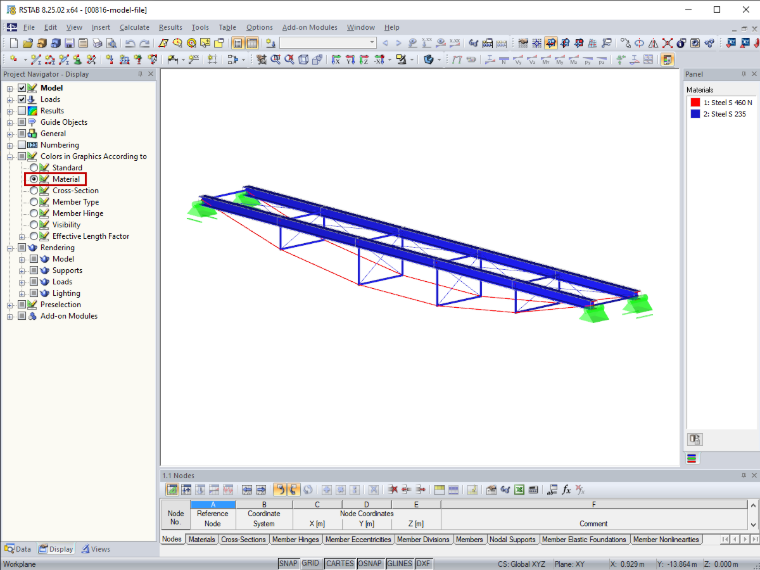
Task: Open existing file folder icon
Action: pyautogui.click(x=28, y=44)
